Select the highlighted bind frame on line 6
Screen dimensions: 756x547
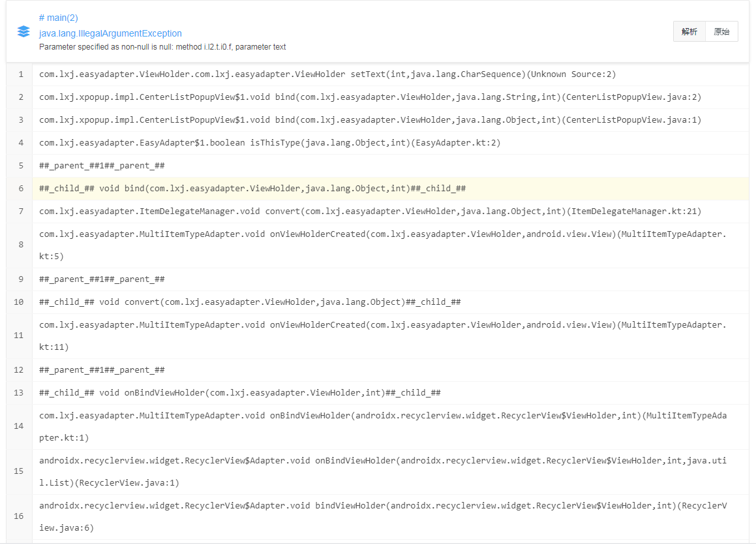click(251, 188)
